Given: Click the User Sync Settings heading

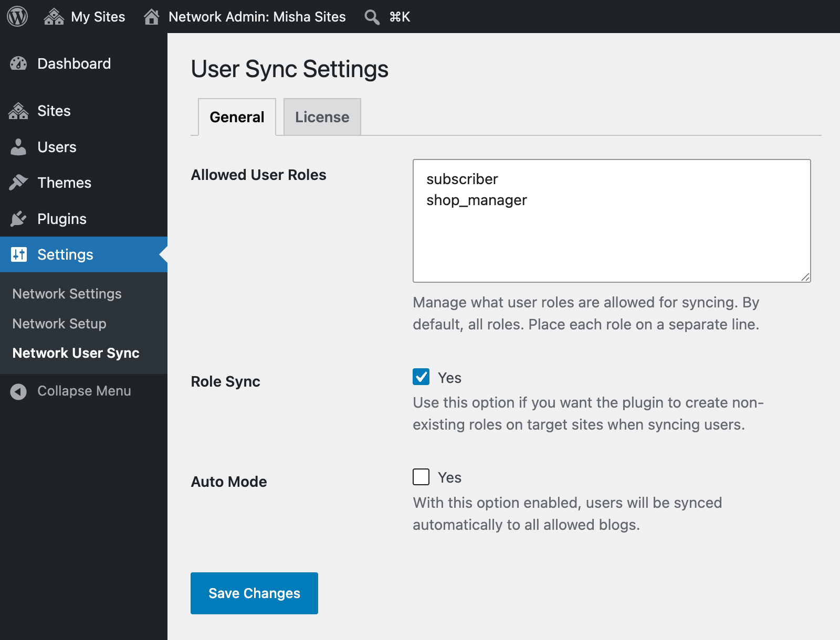Looking at the screenshot, I should tap(290, 69).
